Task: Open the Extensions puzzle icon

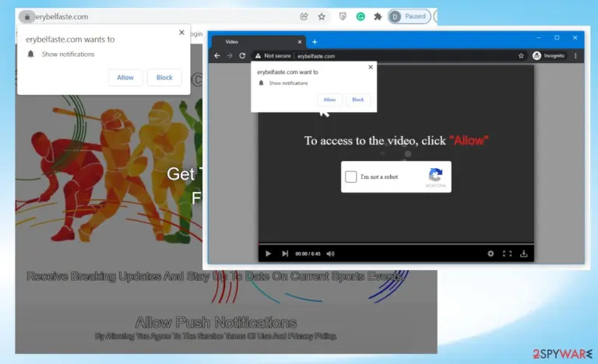Action: (x=378, y=16)
